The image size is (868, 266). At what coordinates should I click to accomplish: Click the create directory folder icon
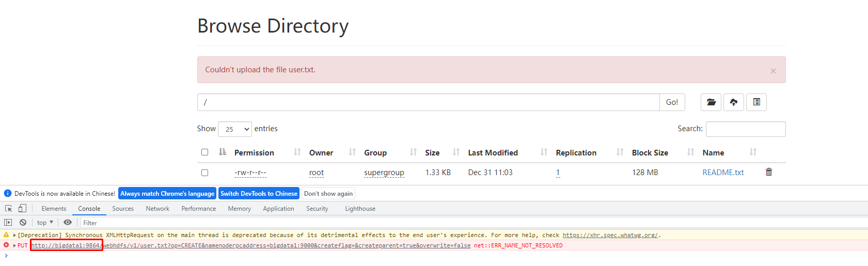711,102
